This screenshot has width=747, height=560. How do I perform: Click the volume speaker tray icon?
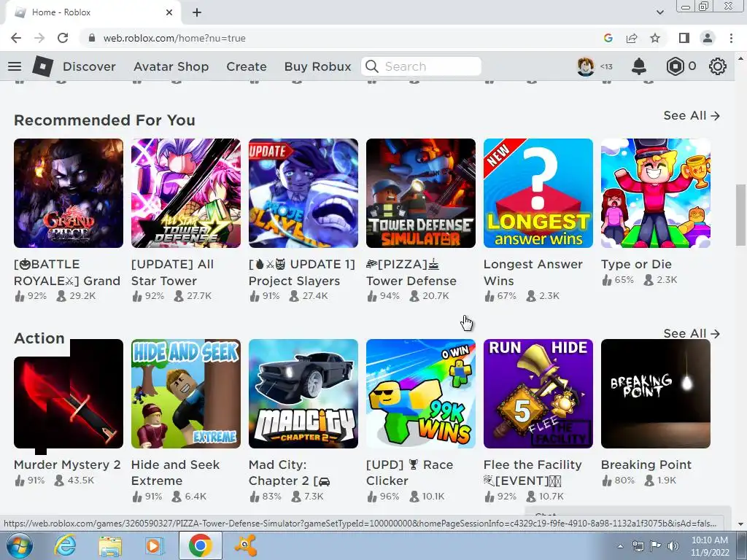(673, 546)
